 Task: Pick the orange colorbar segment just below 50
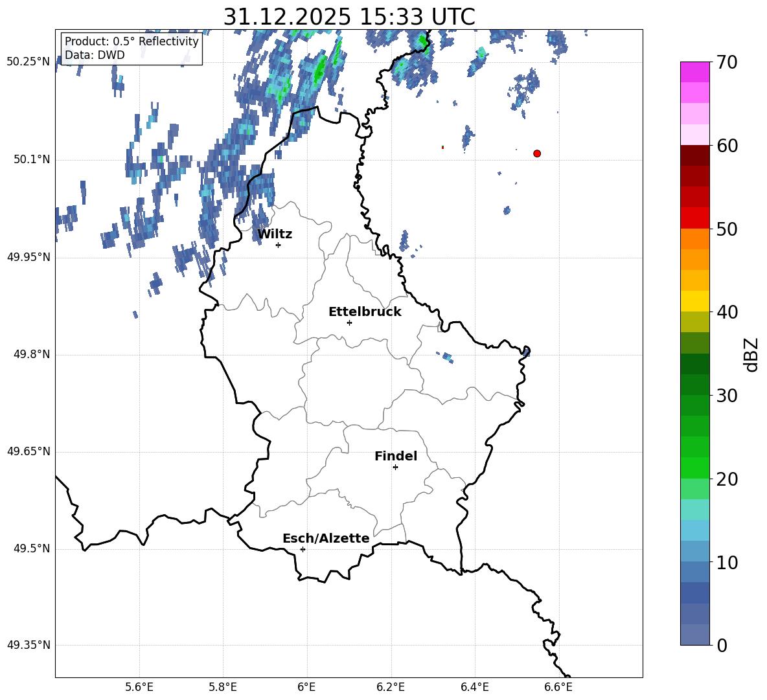click(695, 238)
